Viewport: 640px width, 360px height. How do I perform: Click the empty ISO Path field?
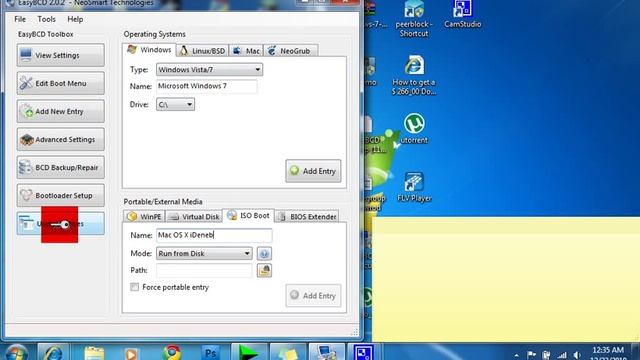(x=204, y=270)
